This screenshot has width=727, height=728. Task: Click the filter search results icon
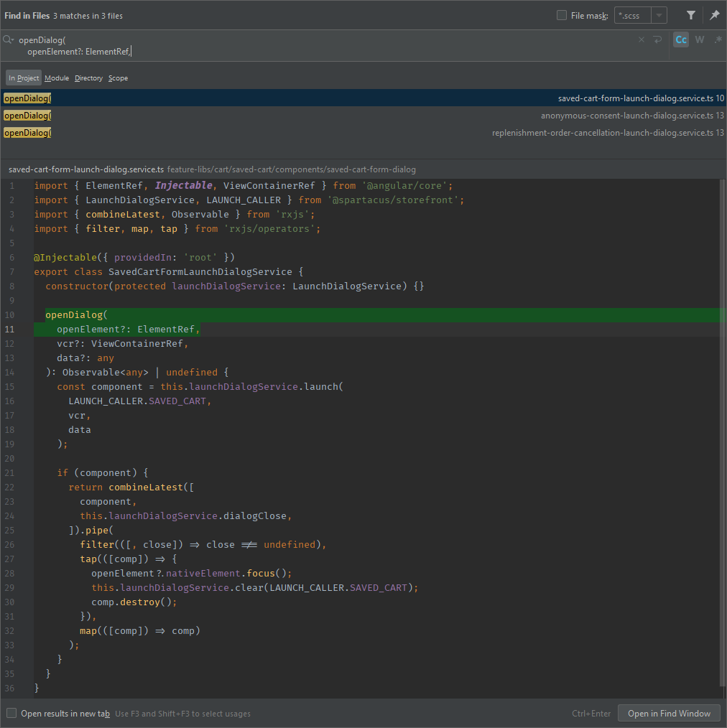[x=691, y=15]
